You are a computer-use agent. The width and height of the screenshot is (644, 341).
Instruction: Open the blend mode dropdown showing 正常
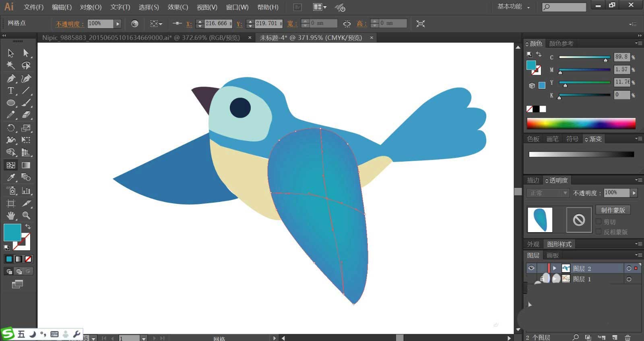tap(548, 193)
